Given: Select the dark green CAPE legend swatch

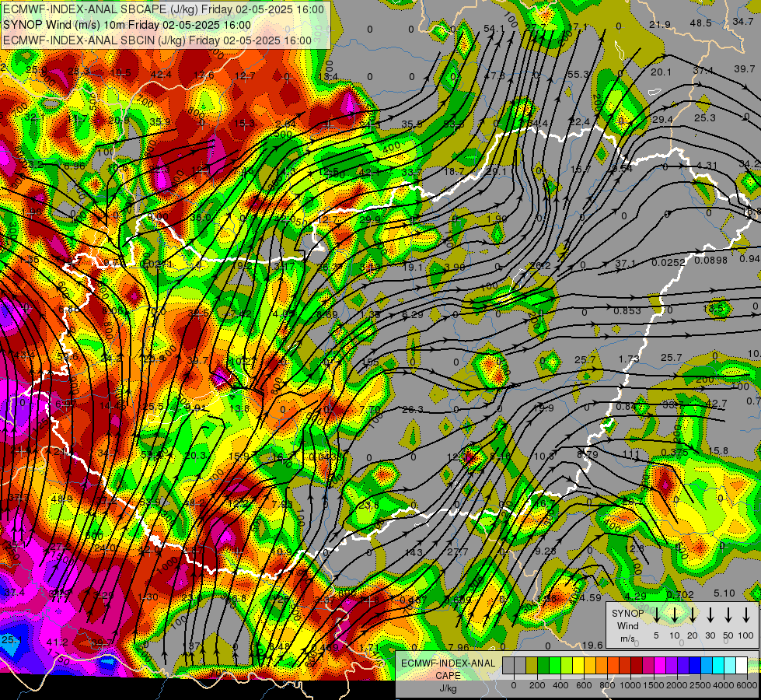Looking at the screenshot, I should 543,666.
